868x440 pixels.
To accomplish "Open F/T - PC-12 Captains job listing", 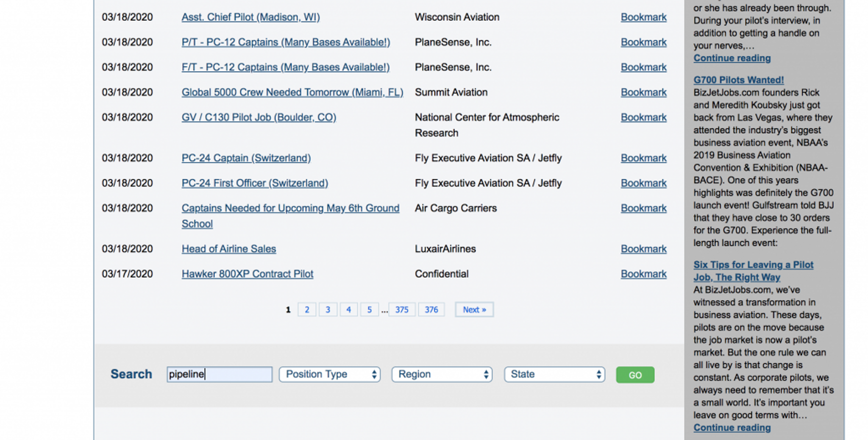I will click(x=286, y=67).
